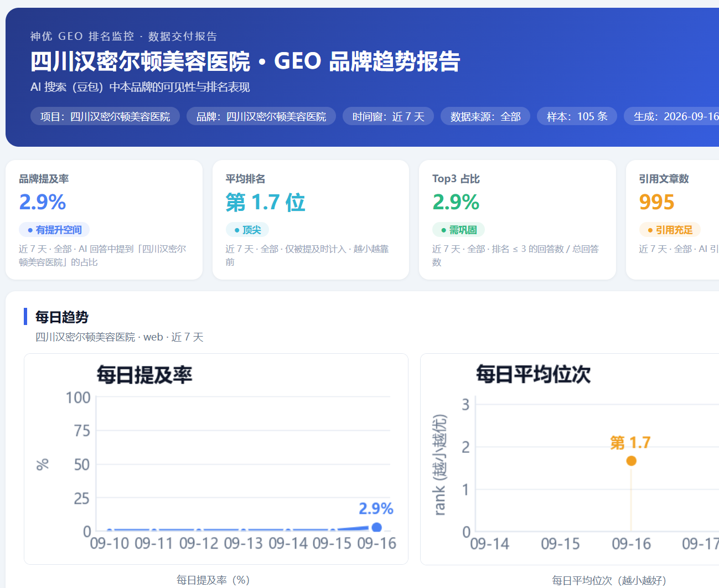
Task: Click the 09-13 x-axis label on 每日提及率 chart
Action: point(244,543)
